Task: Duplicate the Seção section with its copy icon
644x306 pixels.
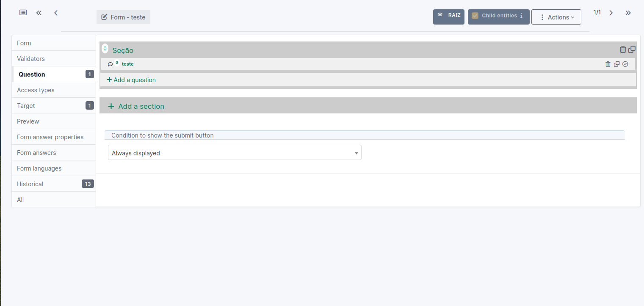Action: (x=632, y=49)
